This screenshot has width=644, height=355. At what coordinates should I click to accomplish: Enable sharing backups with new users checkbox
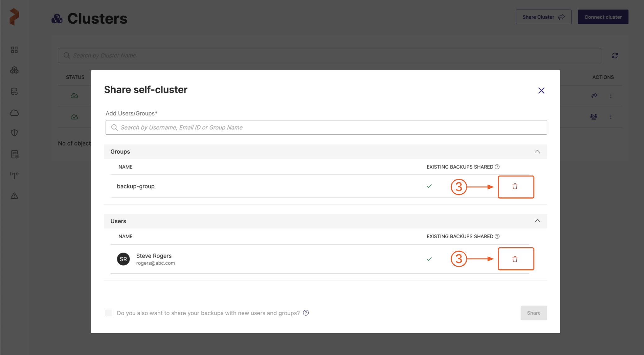click(109, 313)
